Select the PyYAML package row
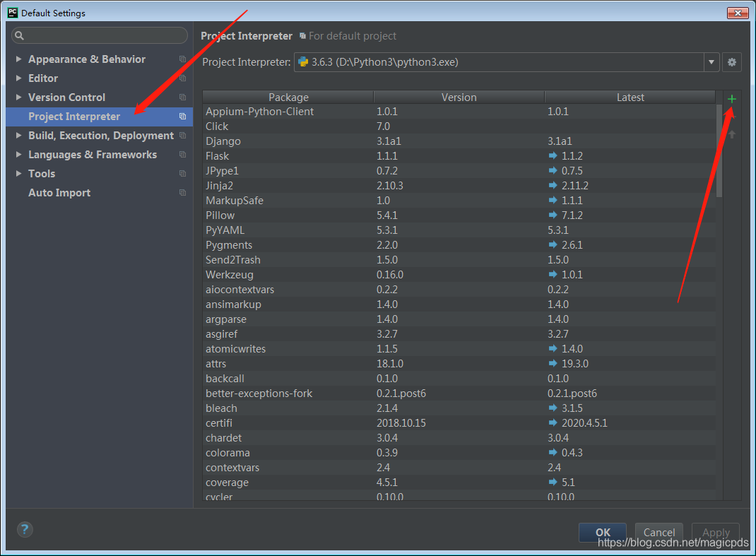Screen dimensions: 756x556 click(459, 230)
